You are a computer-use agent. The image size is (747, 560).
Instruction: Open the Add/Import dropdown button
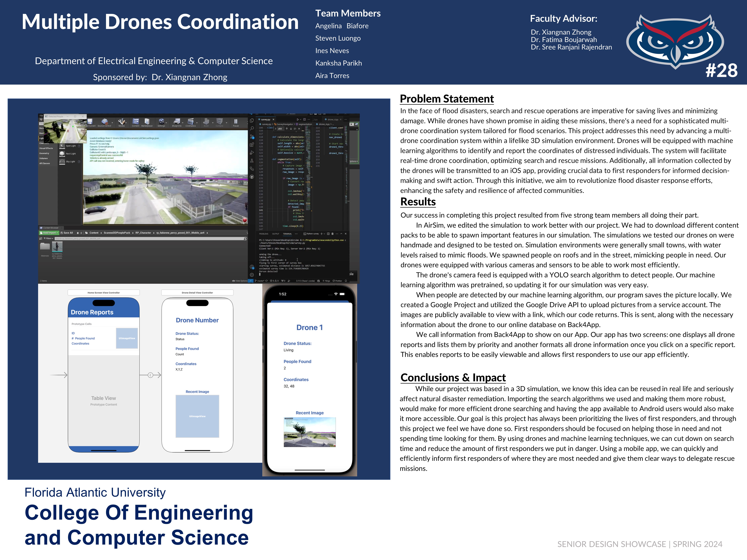pyautogui.click(x=49, y=233)
